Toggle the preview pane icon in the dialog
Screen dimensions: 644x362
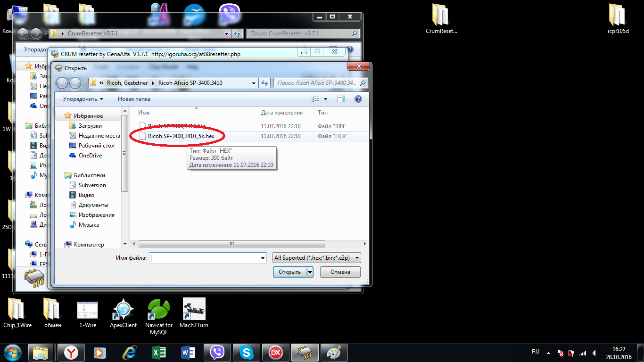[341, 99]
